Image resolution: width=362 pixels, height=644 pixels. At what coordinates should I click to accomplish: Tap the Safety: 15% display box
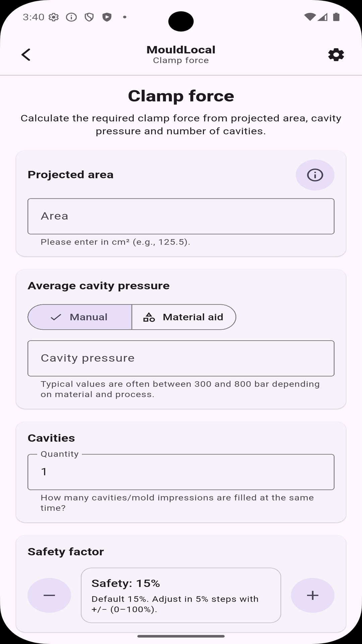[x=181, y=595]
